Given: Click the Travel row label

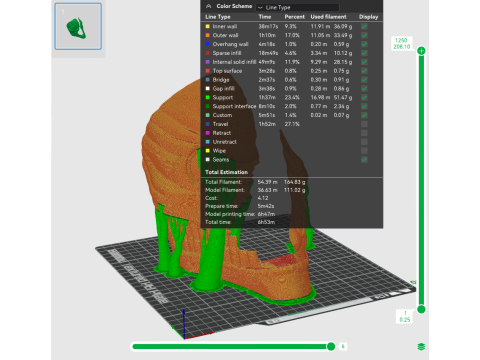Looking at the screenshot, I should 220,124.
